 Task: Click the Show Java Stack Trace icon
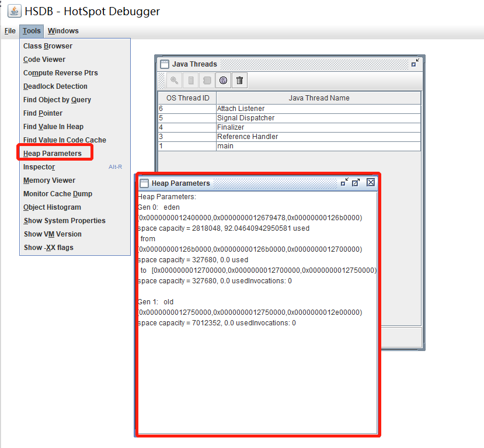click(x=207, y=81)
